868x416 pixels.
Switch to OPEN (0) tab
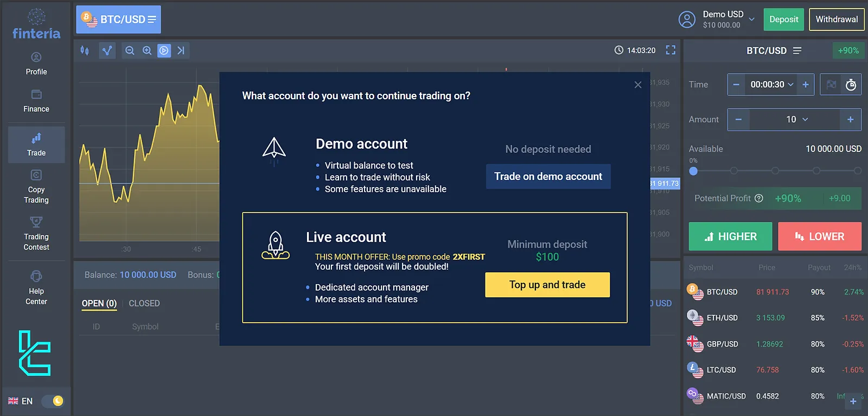coord(99,303)
